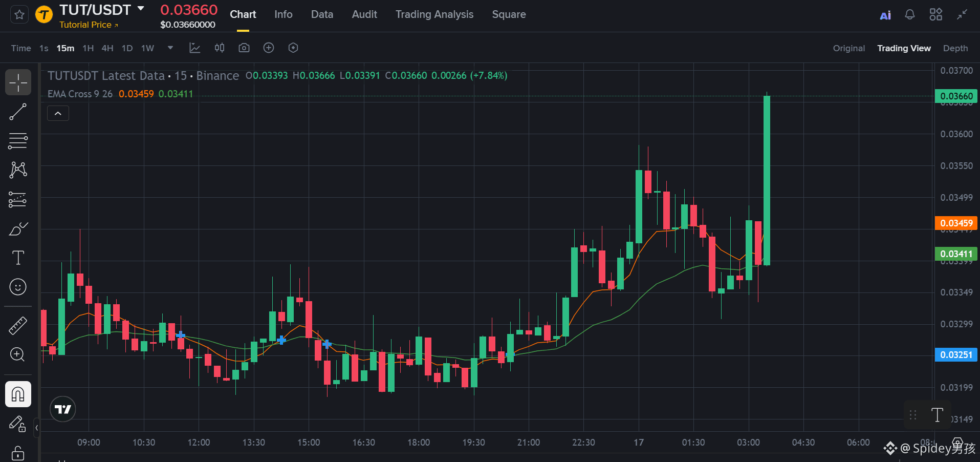980x462 pixels.
Task: Add TUT/USDT to favorites with star icon
Action: pos(19,14)
